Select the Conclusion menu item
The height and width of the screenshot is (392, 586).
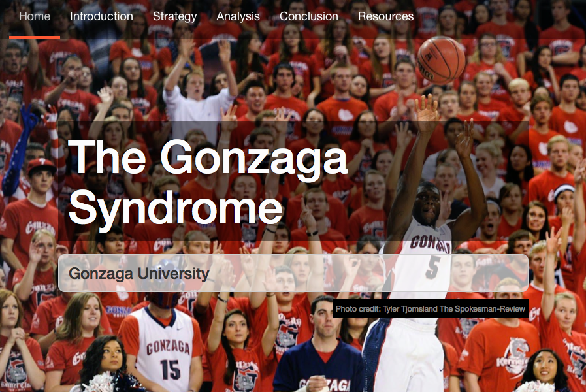click(x=309, y=16)
